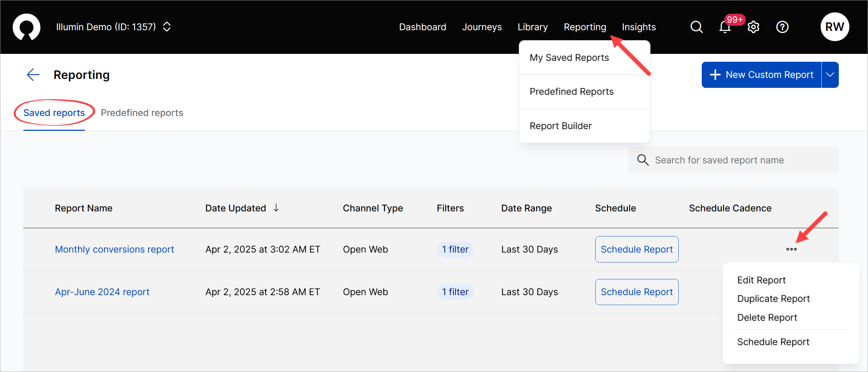Viewport: 868px width, 372px height.
Task: Sort by Date Updated arrow
Action: point(276,208)
